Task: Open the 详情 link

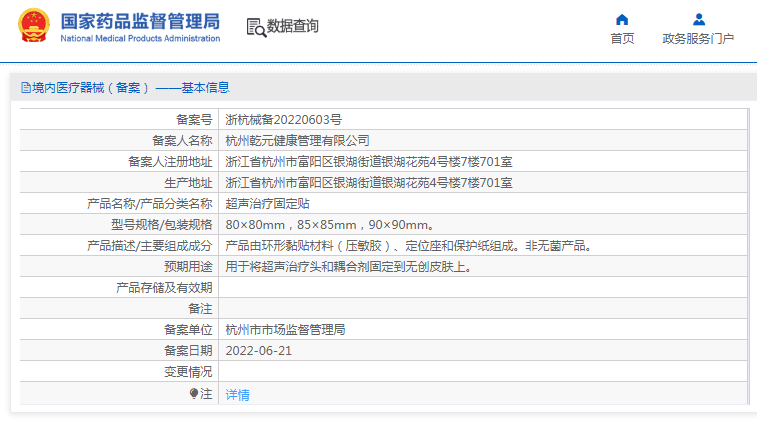Action: pyautogui.click(x=238, y=395)
